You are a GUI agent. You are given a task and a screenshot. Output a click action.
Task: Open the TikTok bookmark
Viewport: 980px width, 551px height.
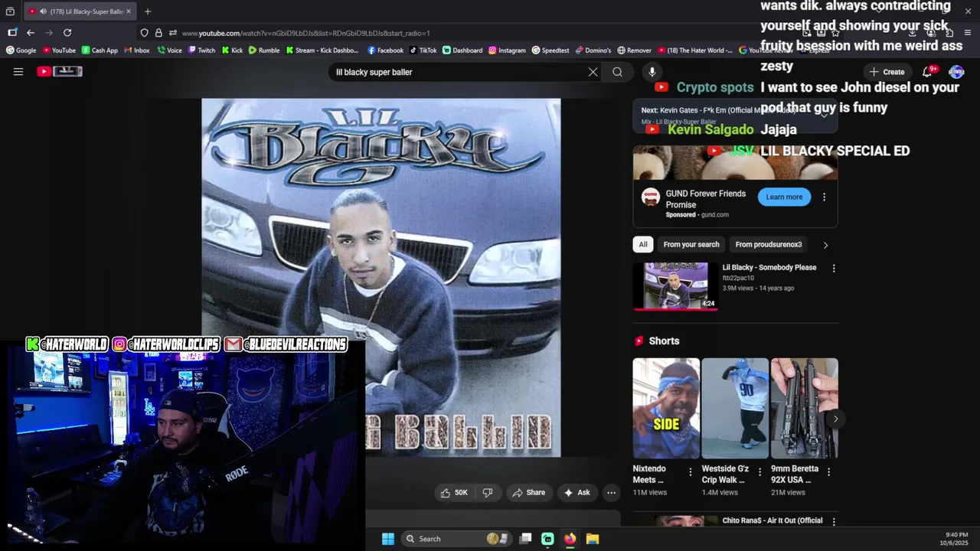[423, 51]
